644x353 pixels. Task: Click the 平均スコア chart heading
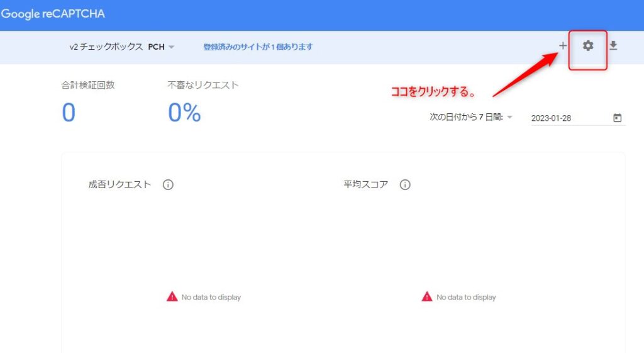pos(365,184)
